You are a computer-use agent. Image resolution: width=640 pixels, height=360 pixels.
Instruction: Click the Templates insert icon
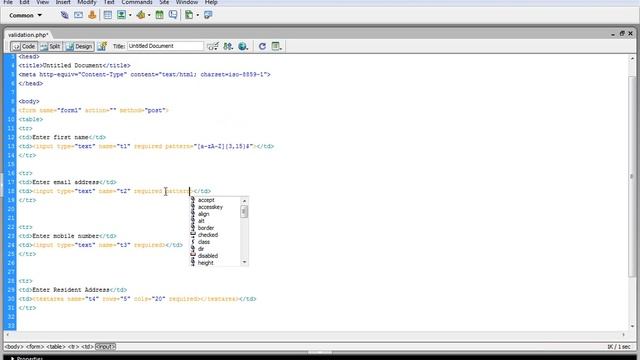click(x=189, y=15)
